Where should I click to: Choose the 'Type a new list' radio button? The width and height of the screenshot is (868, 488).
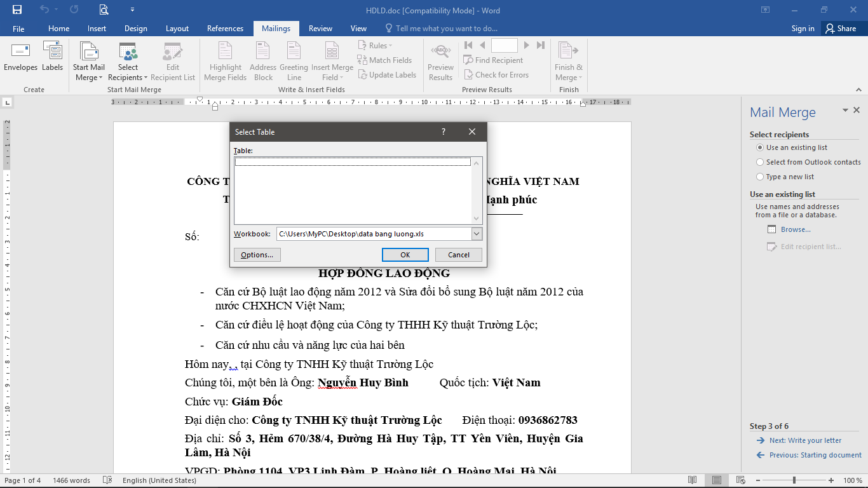click(x=760, y=177)
